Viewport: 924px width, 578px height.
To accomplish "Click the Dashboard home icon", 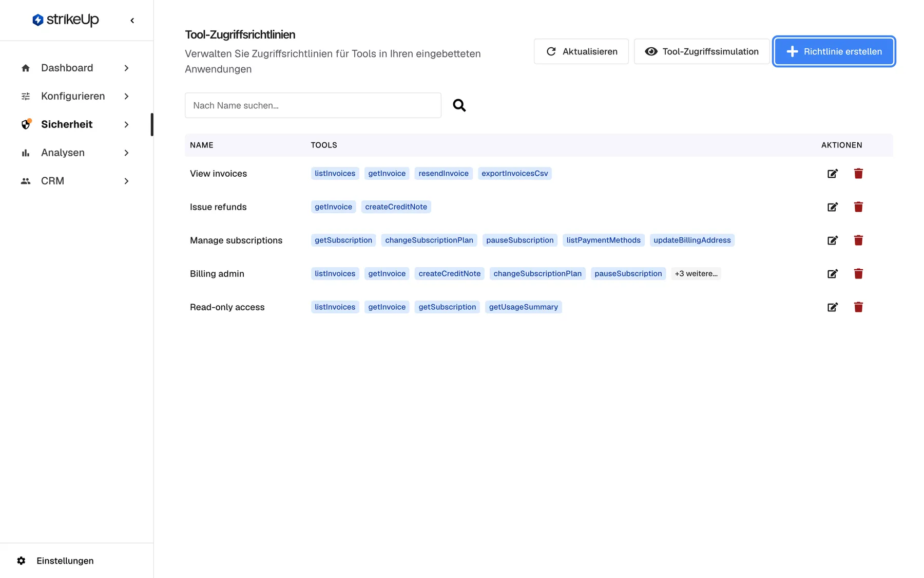I will [26, 68].
